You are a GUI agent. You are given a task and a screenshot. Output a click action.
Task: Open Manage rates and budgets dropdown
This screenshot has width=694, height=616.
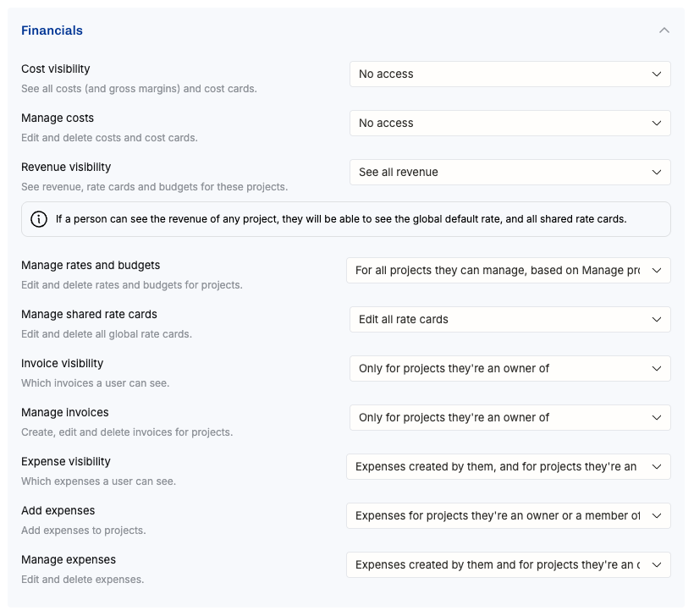pyautogui.click(x=508, y=271)
